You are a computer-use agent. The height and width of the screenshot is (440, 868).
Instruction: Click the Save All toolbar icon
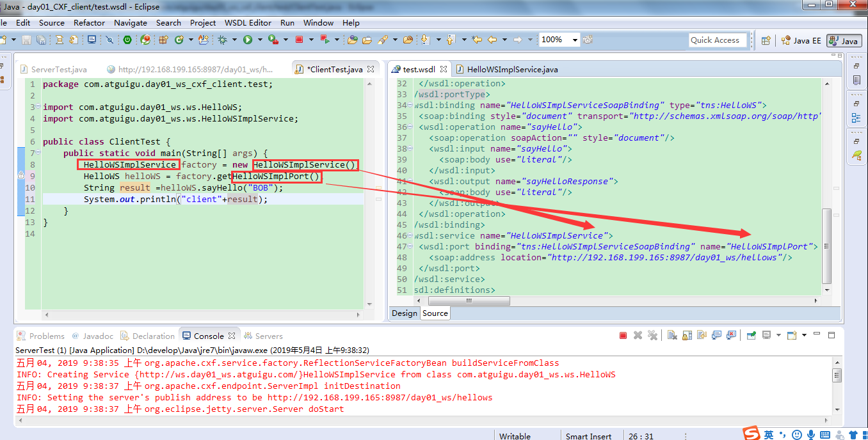click(41, 40)
